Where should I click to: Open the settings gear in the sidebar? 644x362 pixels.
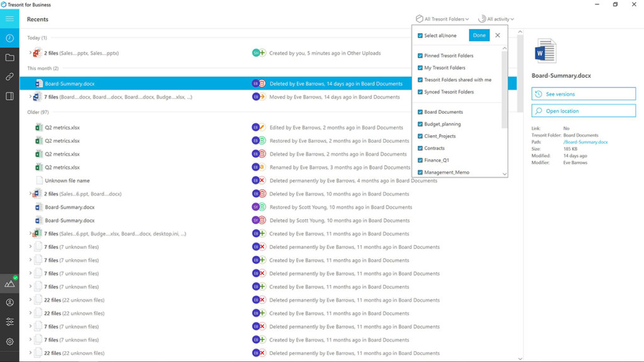click(9, 342)
